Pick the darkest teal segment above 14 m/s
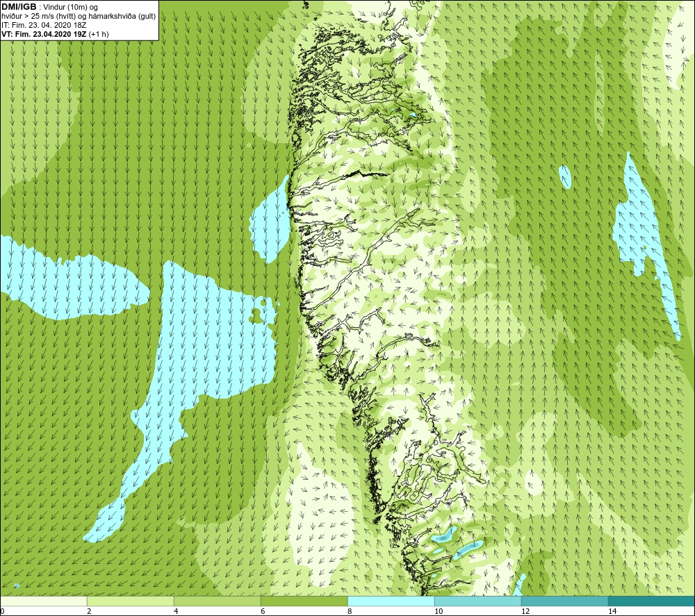695x616 pixels. pyautogui.click(x=651, y=601)
